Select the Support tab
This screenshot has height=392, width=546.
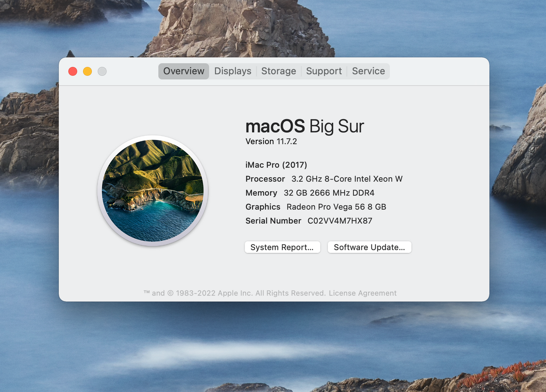[323, 71]
